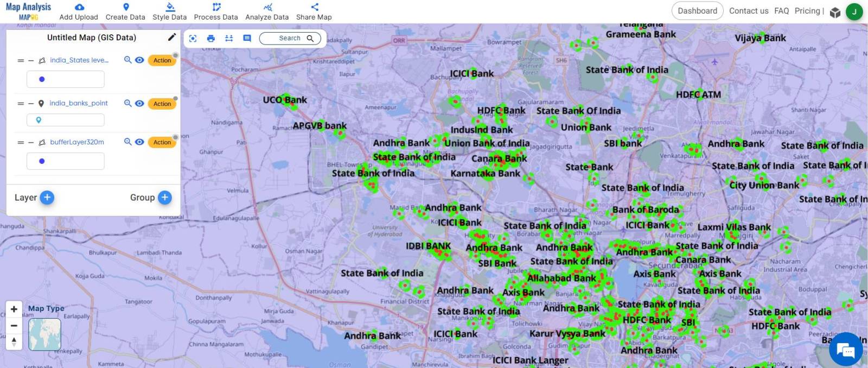Reset map bearing with compass control

[14, 341]
